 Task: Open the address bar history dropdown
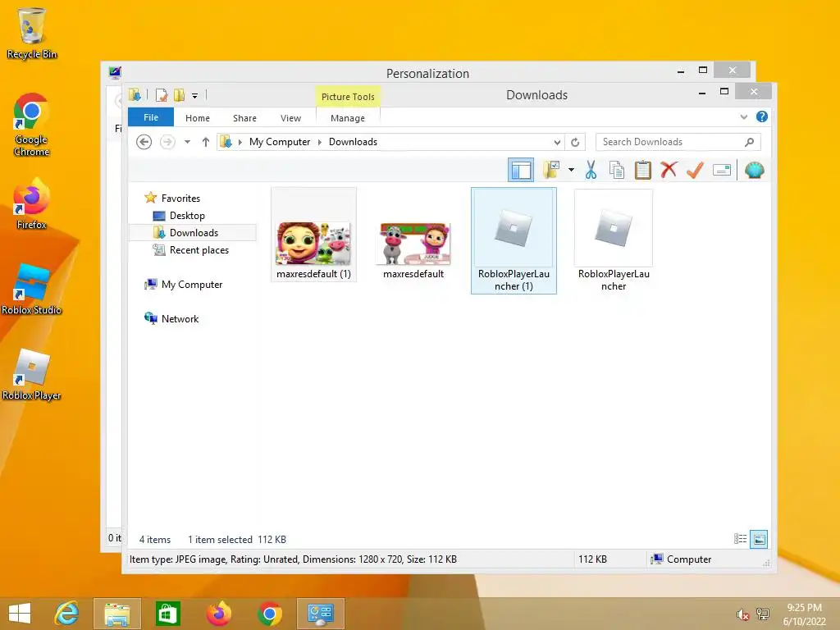tap(557, 142)
